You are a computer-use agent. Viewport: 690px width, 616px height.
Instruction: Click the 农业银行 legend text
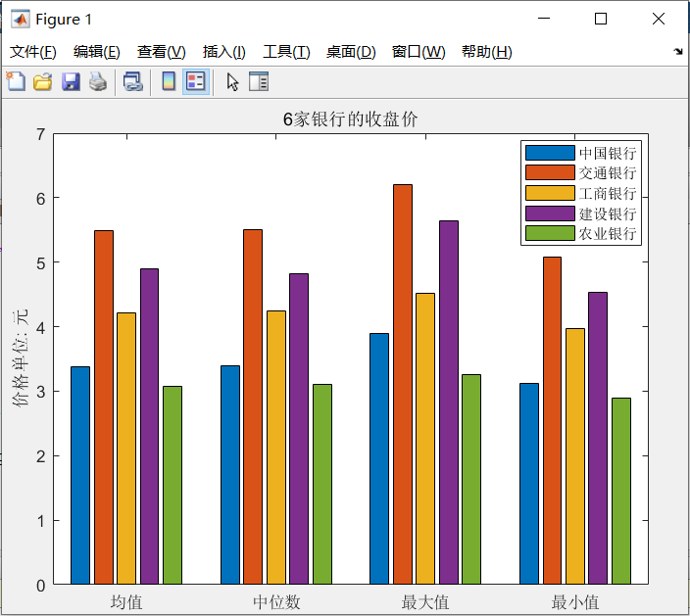(x=608, y=233)
